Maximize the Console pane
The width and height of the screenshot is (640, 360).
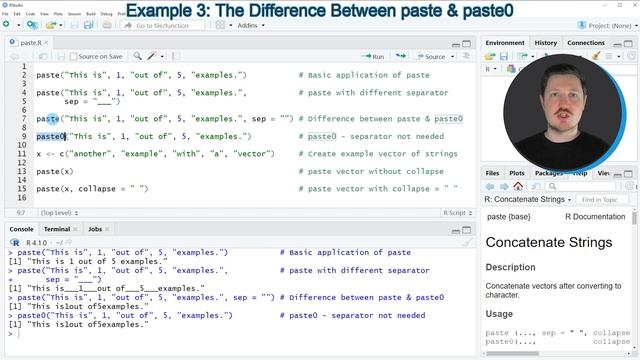(x=467, y=230)
